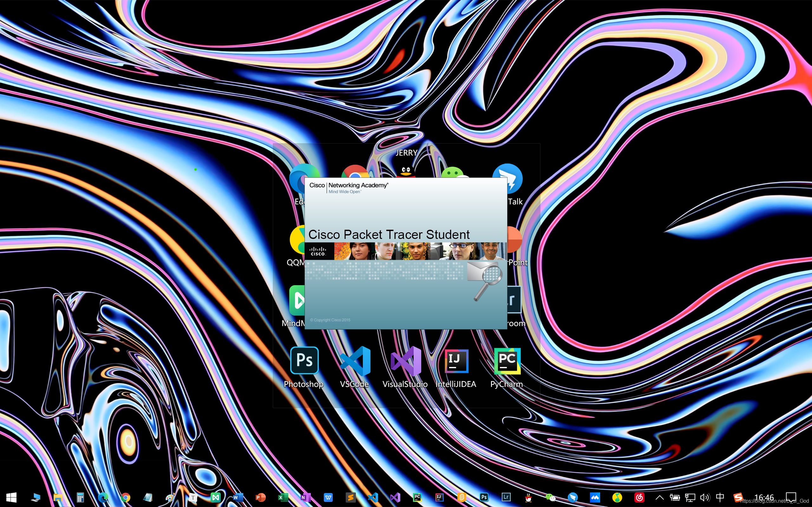Open WeChat from the taskbar
Image resolution: width=812 pixels, height=507 pixels.
pyautogui.click(x=550, y=497)
